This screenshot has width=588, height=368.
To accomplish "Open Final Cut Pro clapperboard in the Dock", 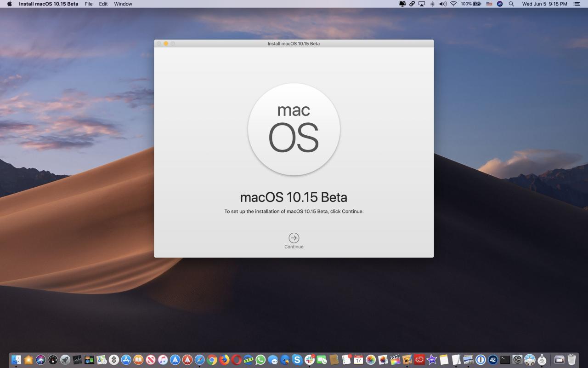I will pyautogui.click(x=395, y=360).
